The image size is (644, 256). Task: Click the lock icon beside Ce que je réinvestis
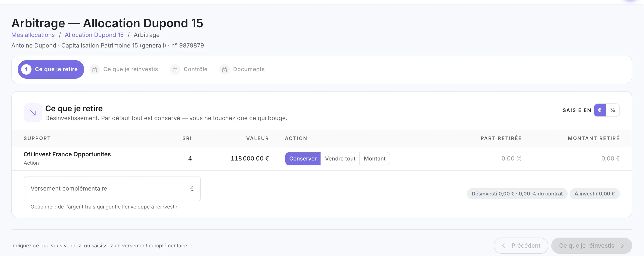point(95,69)
